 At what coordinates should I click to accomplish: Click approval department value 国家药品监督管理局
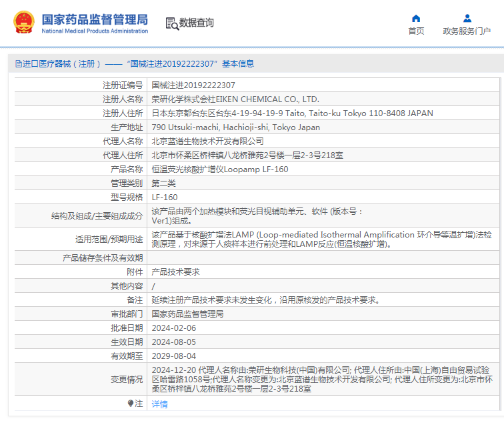click(188, 314)
